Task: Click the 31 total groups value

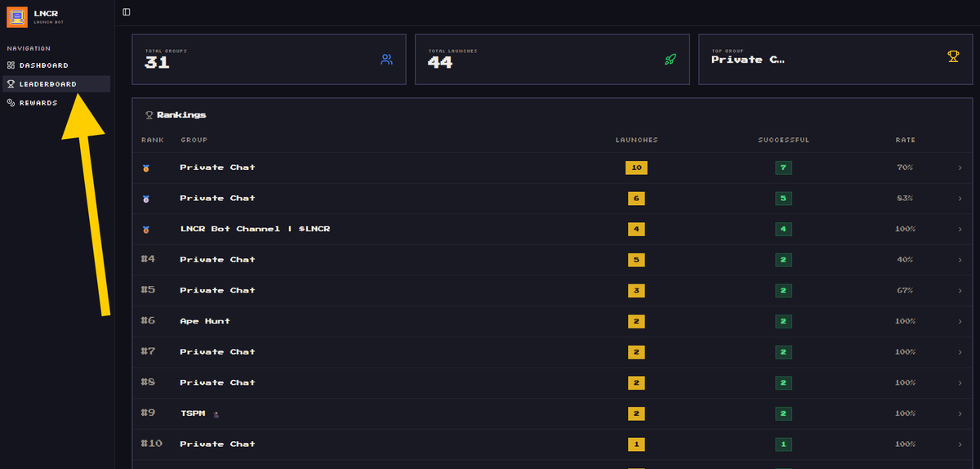Action: [x=157, y=63]
